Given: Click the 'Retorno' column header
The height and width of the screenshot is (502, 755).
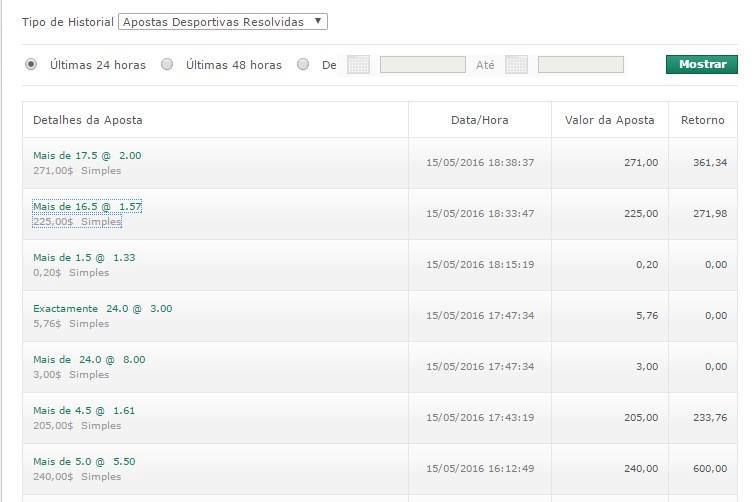Looking at the screenshot, I should click(703, 120).
